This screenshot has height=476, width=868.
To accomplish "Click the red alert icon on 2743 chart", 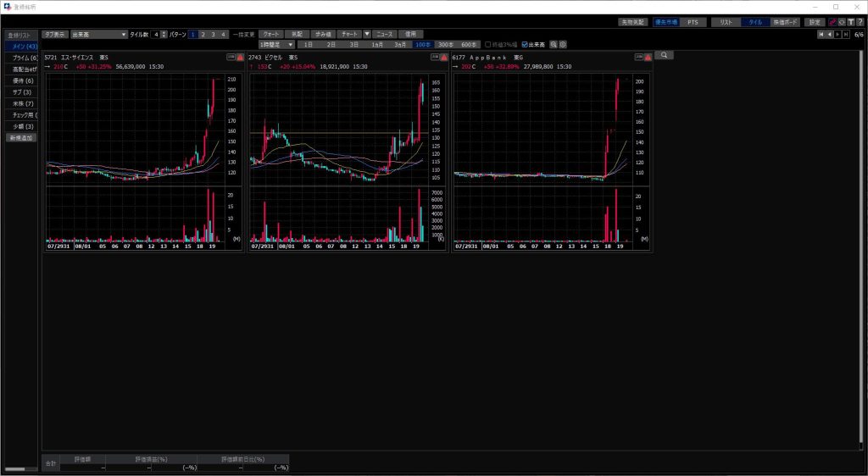I will coord(444,57).
